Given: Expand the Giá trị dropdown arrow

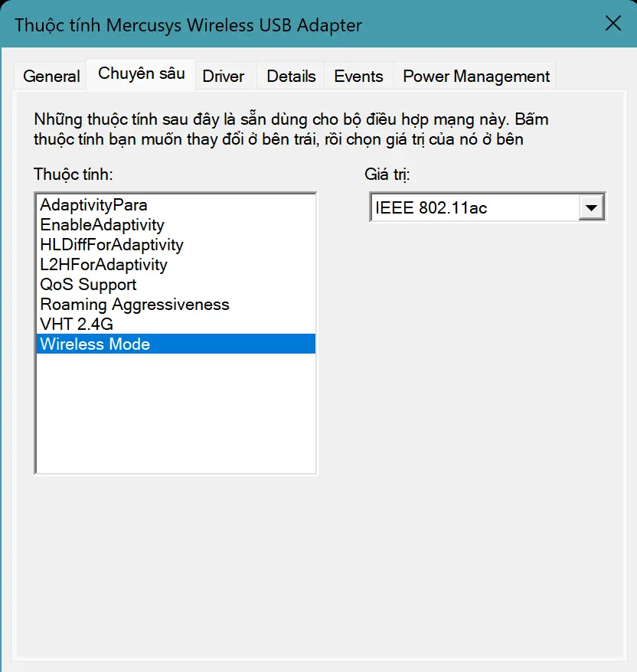Looking at the screenshot, I should pos(591,207).
